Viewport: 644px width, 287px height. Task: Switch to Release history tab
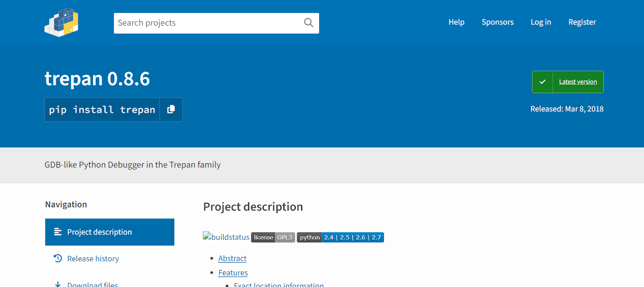tap(109, 258)
